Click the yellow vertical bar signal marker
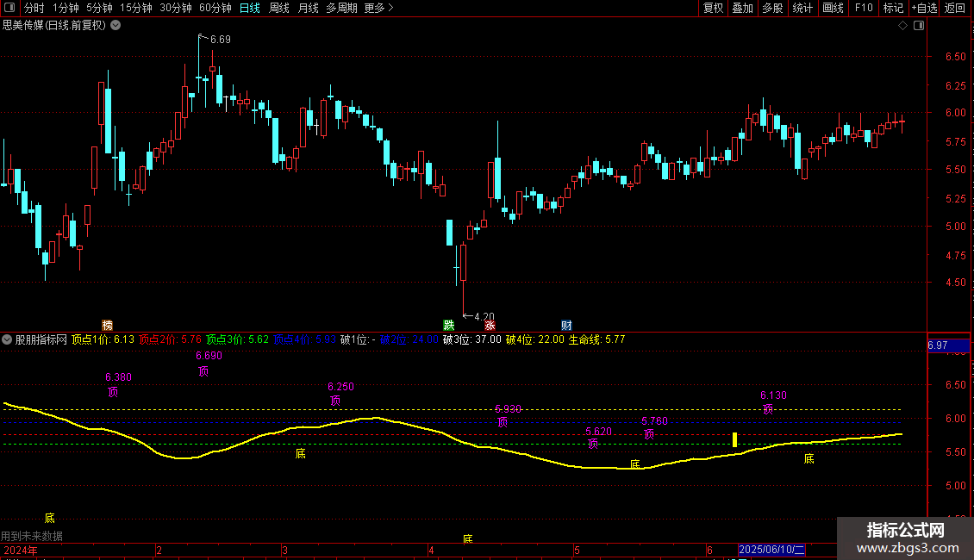 (735, 439)
